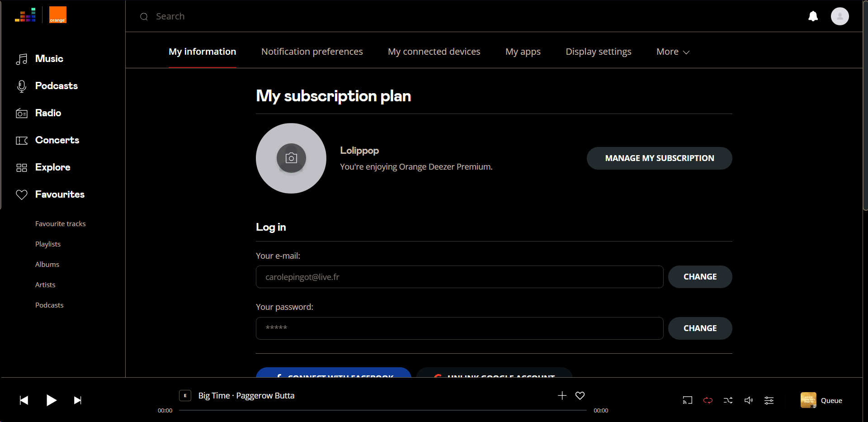Go to Concerts section
Viewport: 868px width, 422px height.
tap(57, 140)
